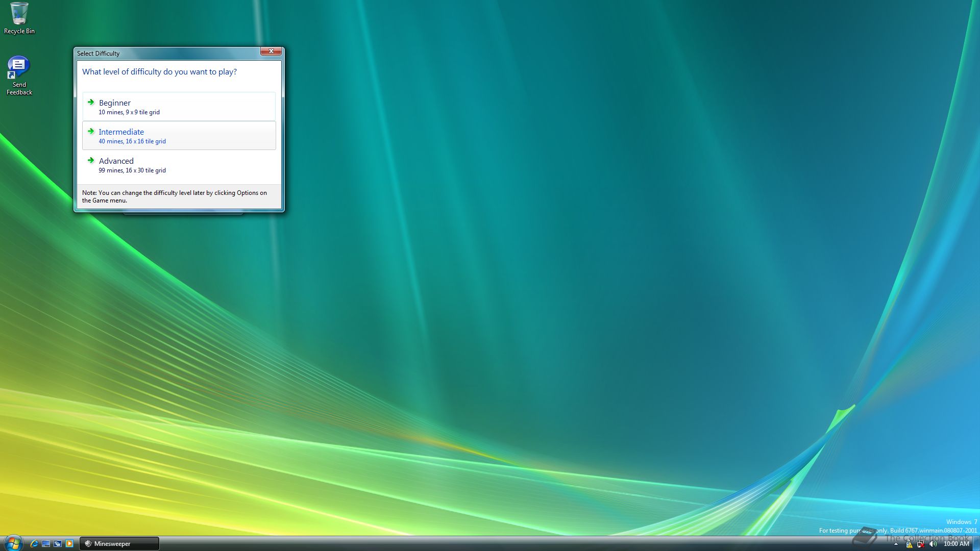The image size is (980, 551).
Task: Click the Show Desktop strip beside the clock
Action: [x=976, y=544]
